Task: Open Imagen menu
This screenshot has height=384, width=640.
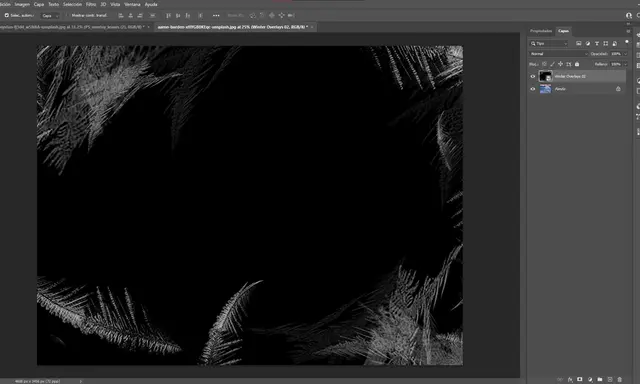Action: click(x=22, y=4)
